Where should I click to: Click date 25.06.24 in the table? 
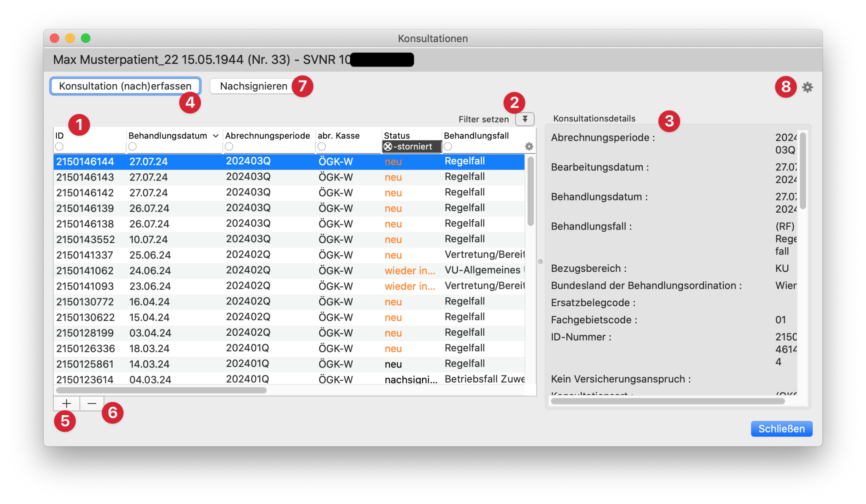coord(150,255)
